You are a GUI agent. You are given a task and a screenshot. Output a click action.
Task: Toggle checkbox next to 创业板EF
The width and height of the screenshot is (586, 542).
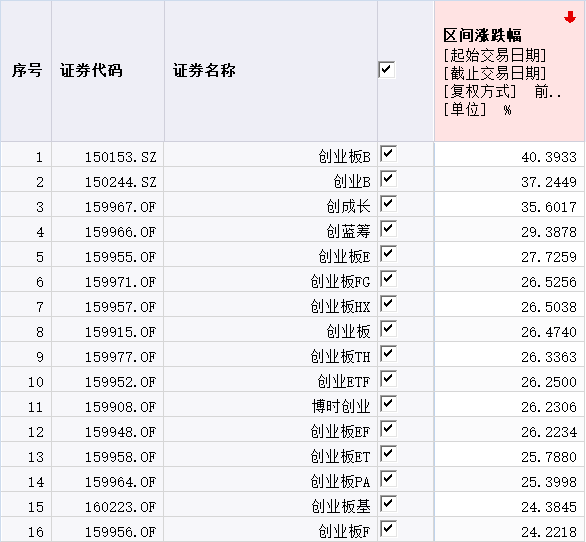[388, 429]
